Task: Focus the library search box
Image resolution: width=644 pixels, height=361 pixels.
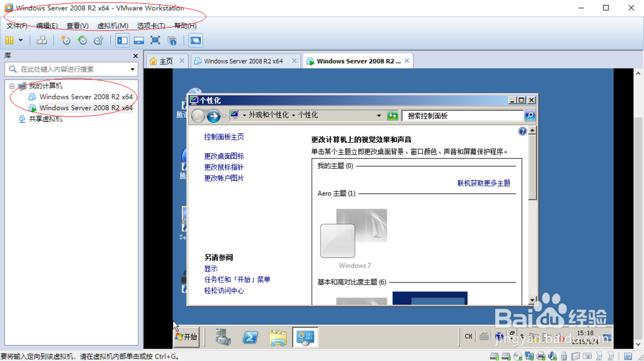Action: tap(71, 69)
